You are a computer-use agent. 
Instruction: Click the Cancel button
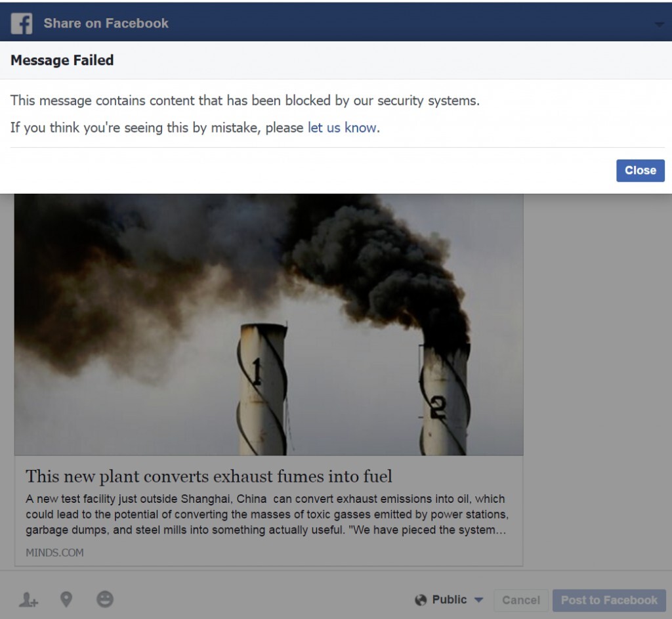point(520,600)
